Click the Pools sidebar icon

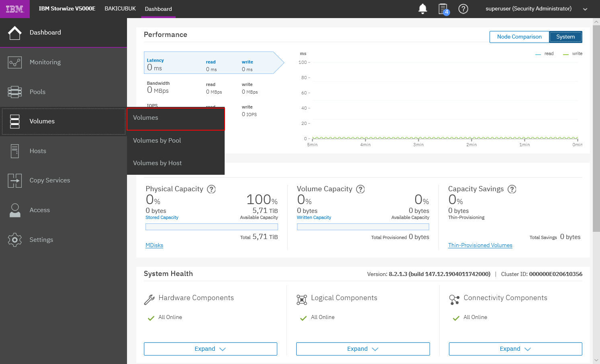coord(15,92)
